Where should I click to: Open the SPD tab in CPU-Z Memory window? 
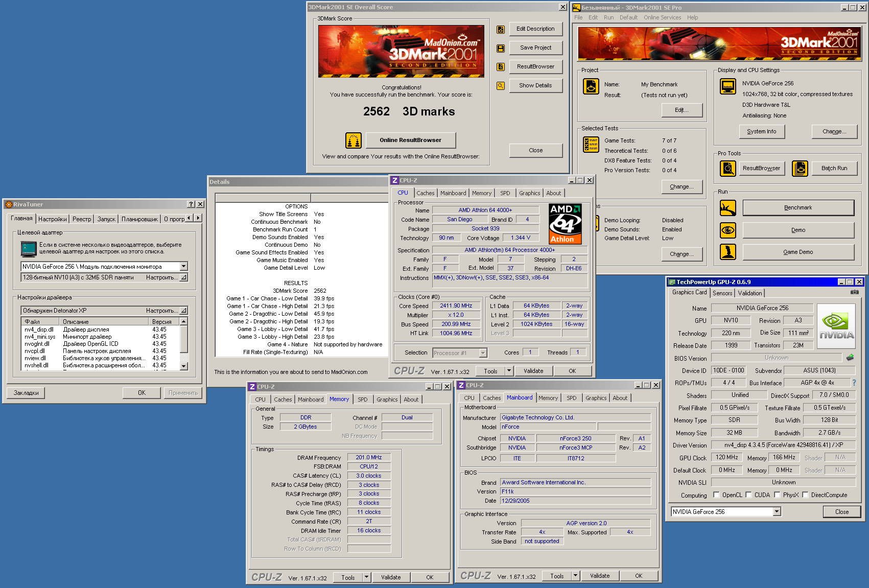tap(363, 399)
